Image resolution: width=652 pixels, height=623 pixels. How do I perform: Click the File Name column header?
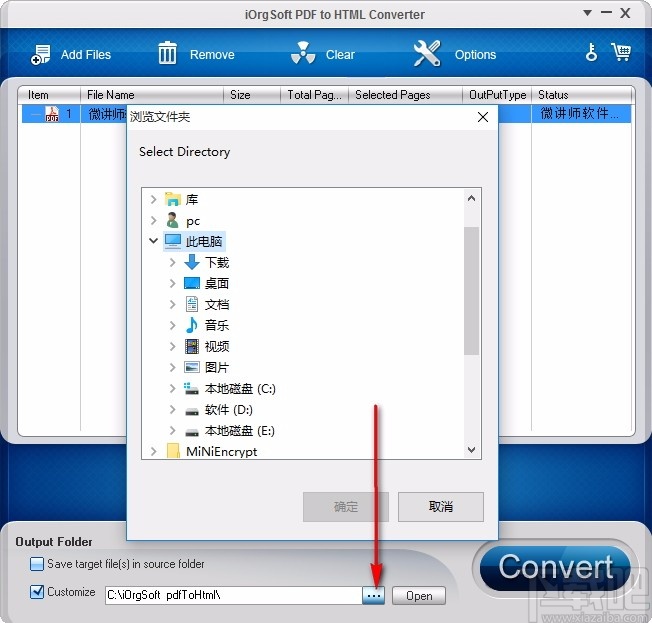click(151, 95)
